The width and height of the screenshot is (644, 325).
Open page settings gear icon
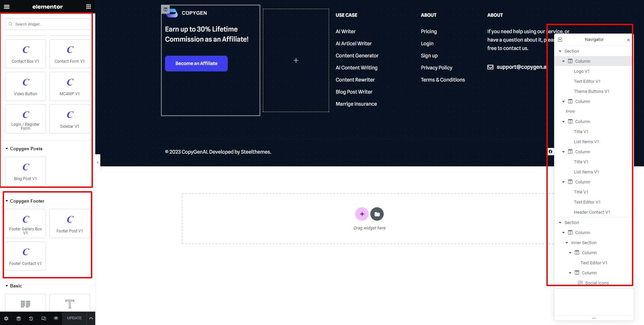point(6,318)
